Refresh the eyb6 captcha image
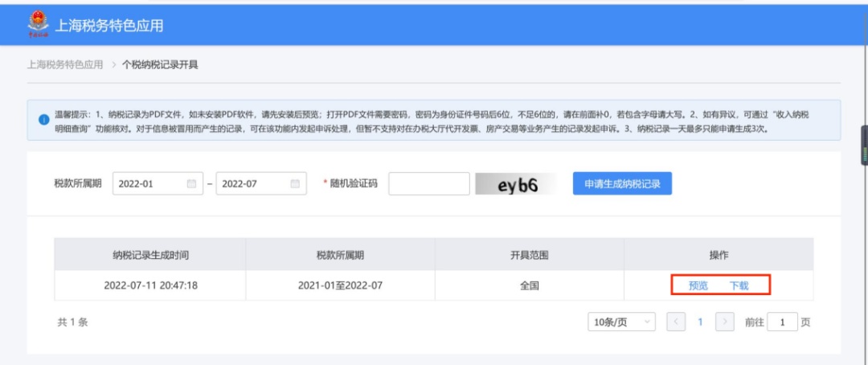868x365 pixels. click(517, 184)
